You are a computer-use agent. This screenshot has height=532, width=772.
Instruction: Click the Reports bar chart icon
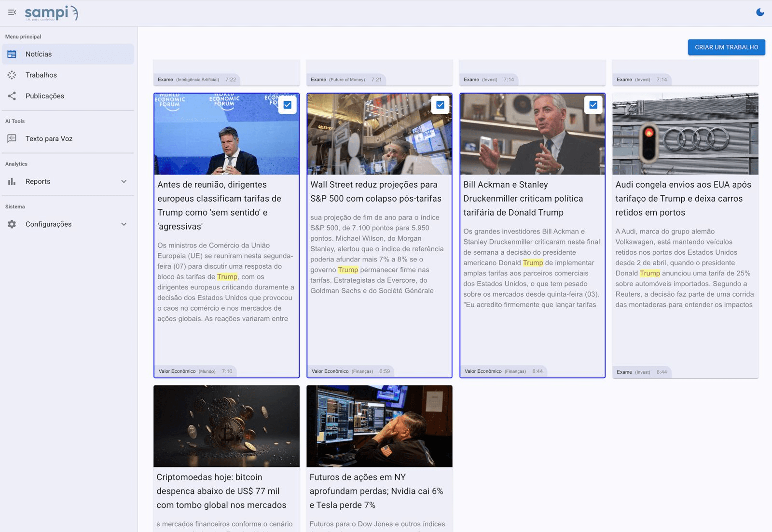coord(12,182)
